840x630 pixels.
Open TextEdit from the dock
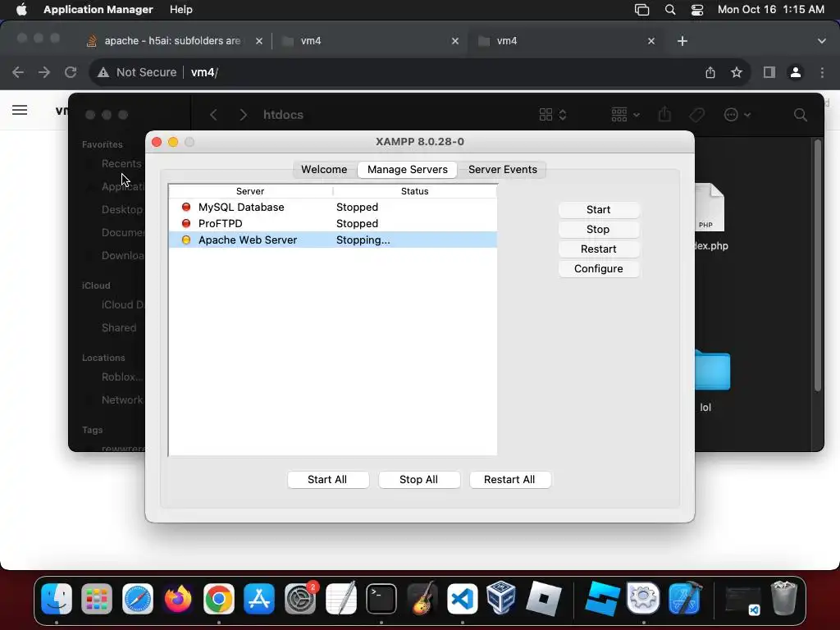pyautogui.click(x=340, y=598)
